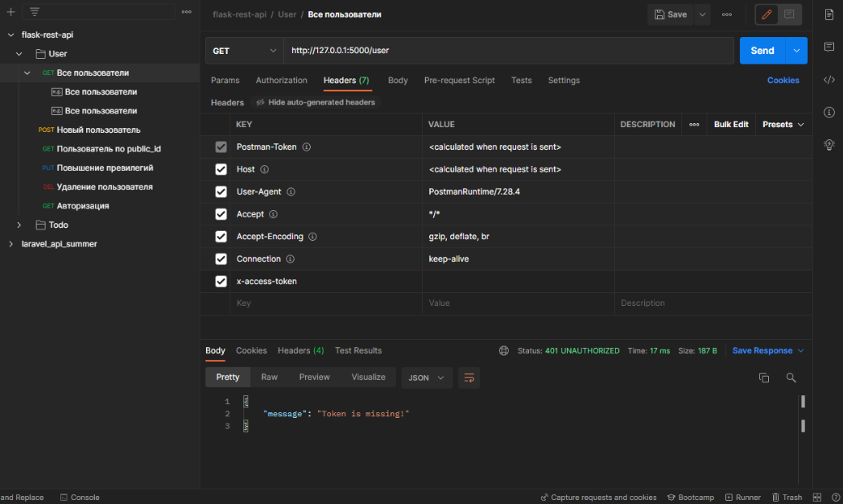The height and width of the screenshot is (504, 843).
Task: Click the documentation icon in right sidebar
Action: coord(829,14)
